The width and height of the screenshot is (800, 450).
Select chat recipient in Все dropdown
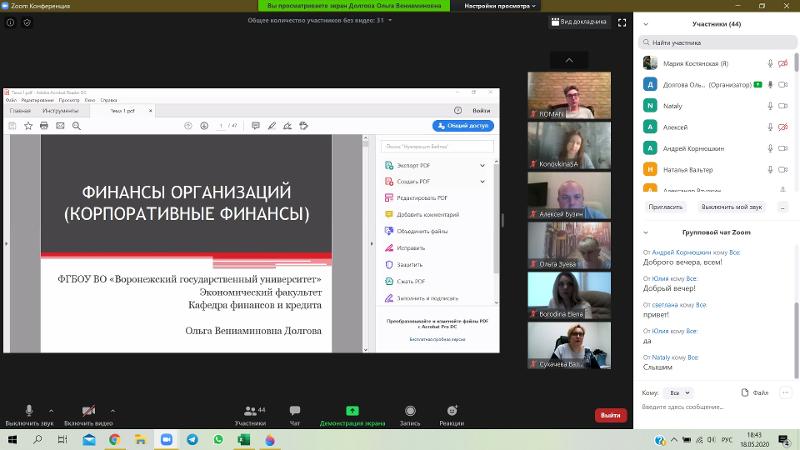click(679, 393)
